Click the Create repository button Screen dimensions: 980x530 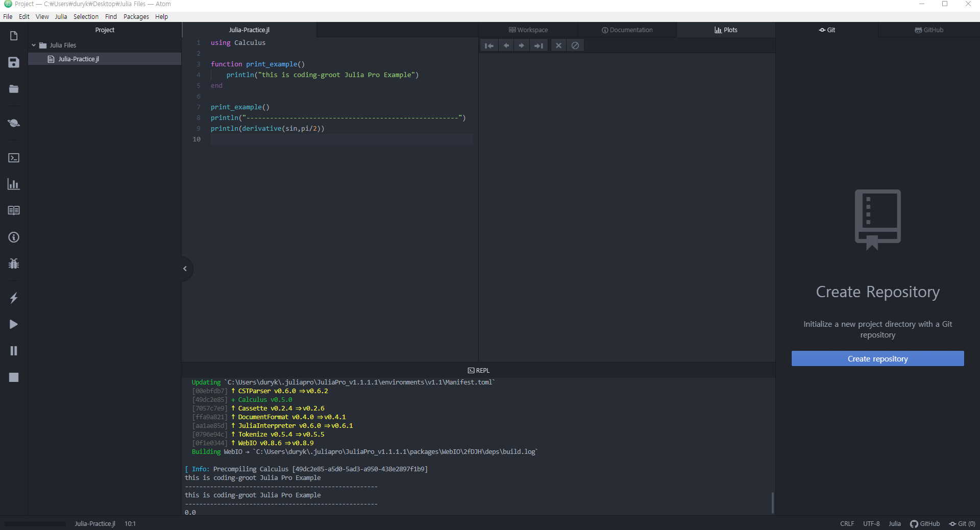(877, 358)
